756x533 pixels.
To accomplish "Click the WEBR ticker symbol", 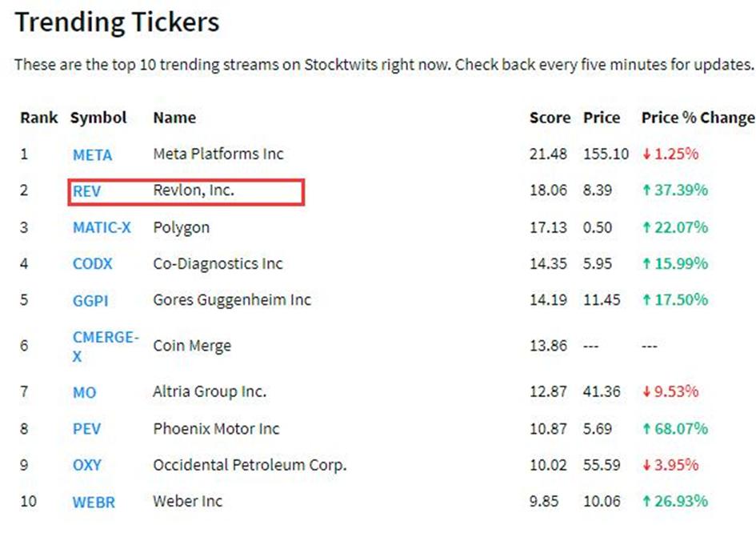I will pyautogui.click(x=94, y=502).
